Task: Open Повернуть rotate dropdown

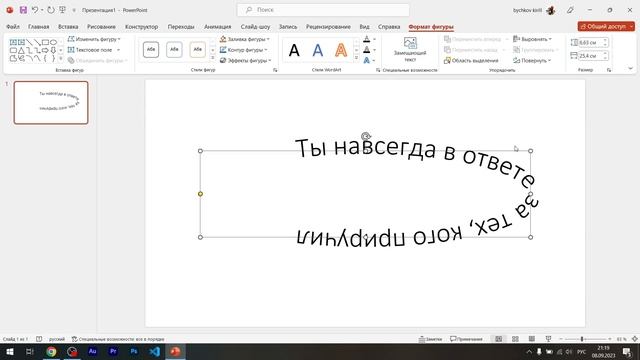Action: [x=532, y=60]
